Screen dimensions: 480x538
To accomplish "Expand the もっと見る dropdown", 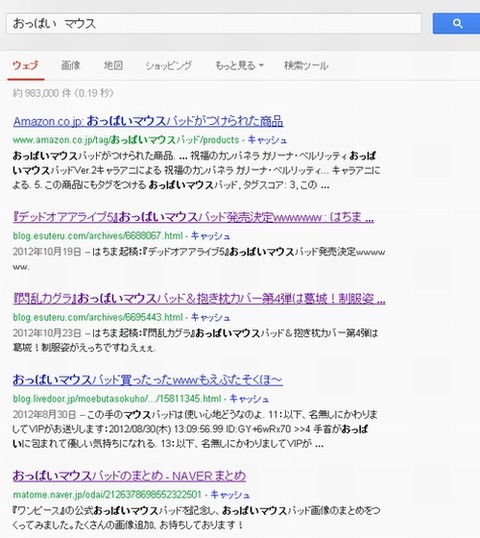I will pos(239,65).
